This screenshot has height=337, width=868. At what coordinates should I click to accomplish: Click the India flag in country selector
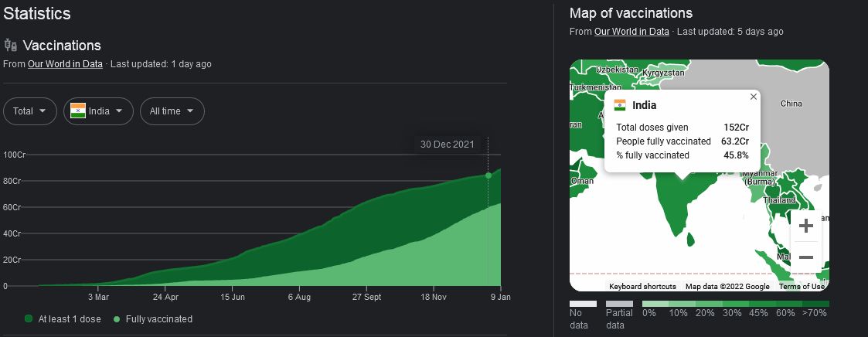tap(78, 111)
